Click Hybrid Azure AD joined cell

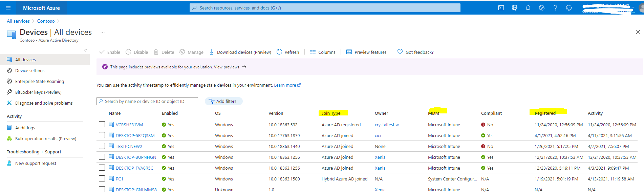[344, 179]
